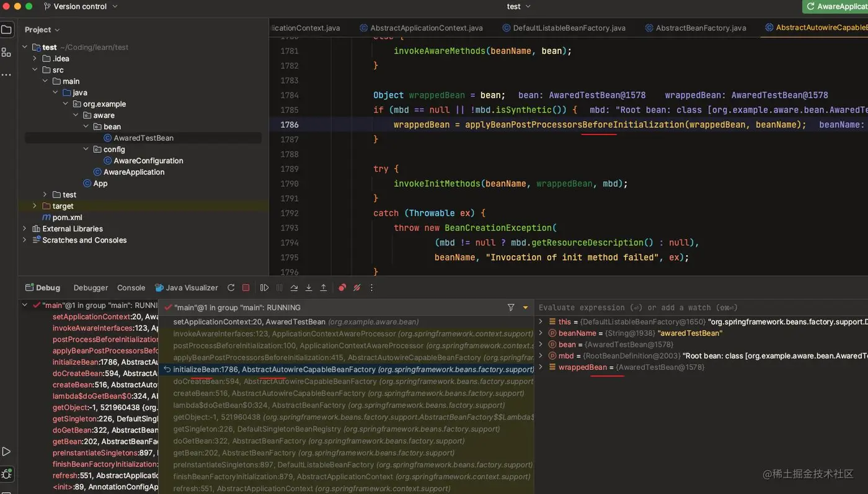Open the Console tab
Viewport: 868px width, 494px height.
(131, 288)
